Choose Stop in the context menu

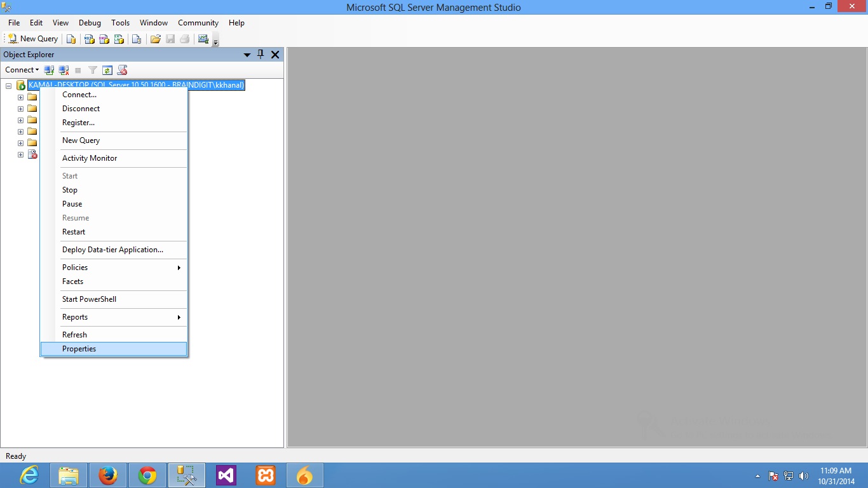tap(114, 190)
